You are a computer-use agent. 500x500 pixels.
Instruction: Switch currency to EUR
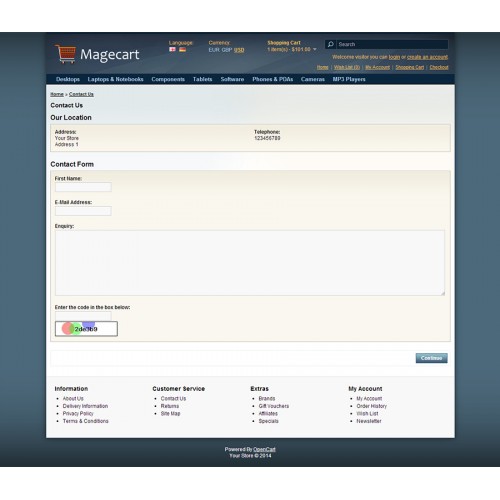pos(214,50)
